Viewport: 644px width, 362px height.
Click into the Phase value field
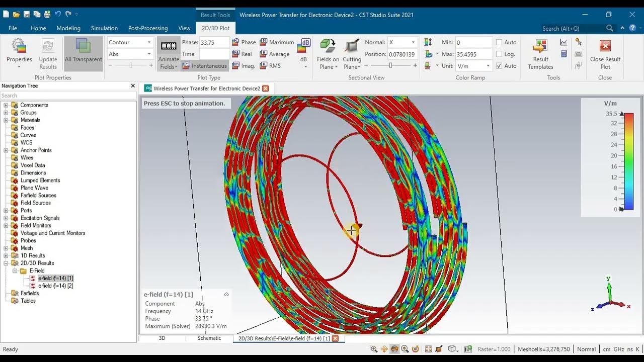pos(214,42)
